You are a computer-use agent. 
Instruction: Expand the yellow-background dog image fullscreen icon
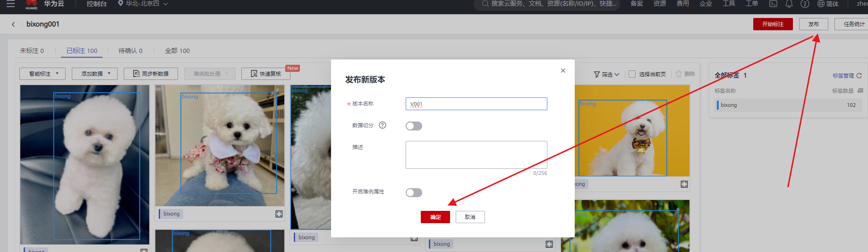pyautogui.click(x=684, y=184)
